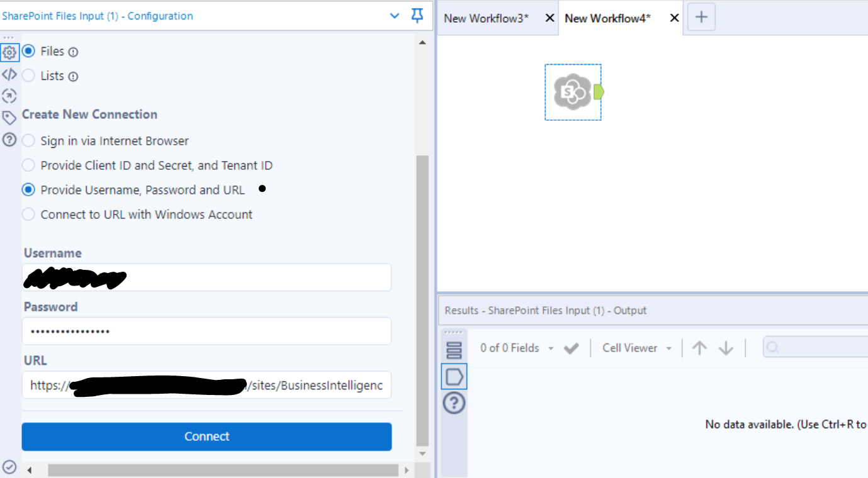Open tool Help via question mark icon

tap(9, 140)
